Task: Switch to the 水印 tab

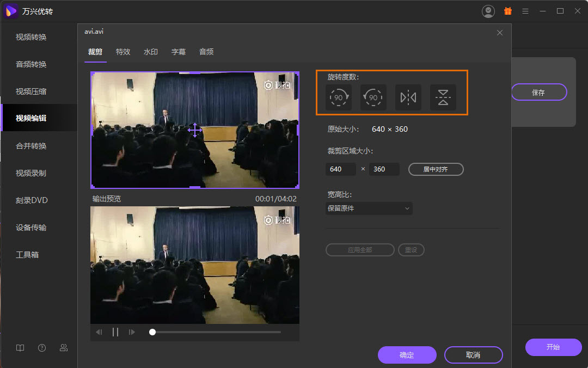Action: pos(151,52)
